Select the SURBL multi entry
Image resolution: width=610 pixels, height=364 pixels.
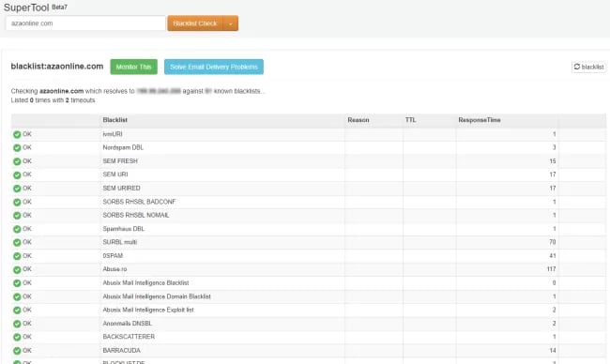pyautogui.click(x=120, y=242)
